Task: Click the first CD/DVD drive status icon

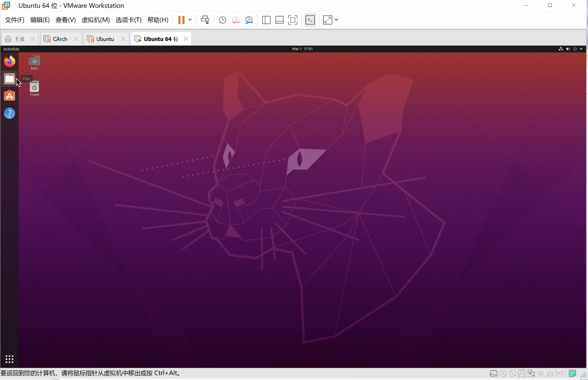Action: click(503, 374)
